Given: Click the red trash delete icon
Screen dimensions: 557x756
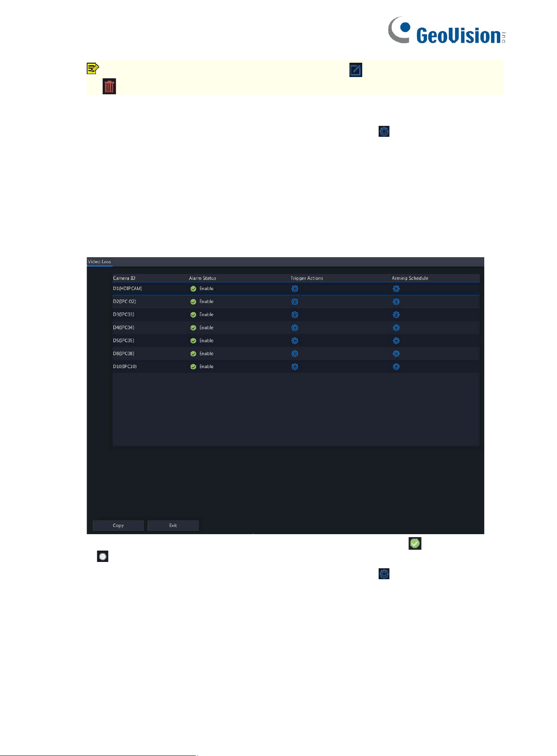Looking at the screenshot, I should coord(109,86).
